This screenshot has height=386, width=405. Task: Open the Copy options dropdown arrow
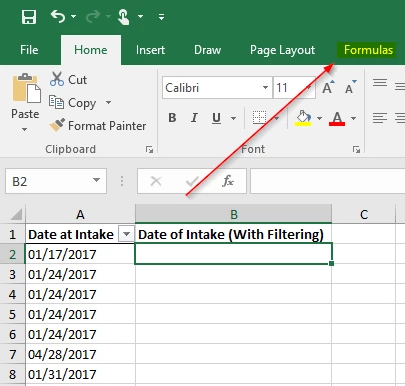(x=108, y=102)
